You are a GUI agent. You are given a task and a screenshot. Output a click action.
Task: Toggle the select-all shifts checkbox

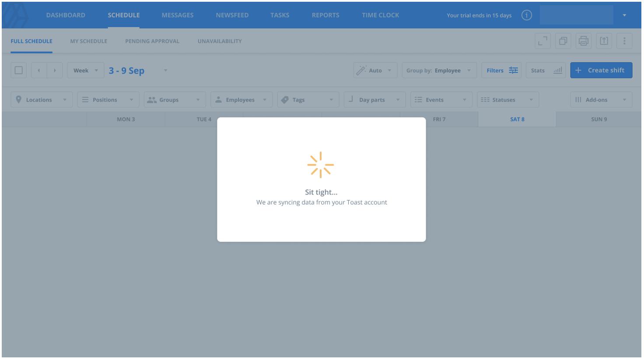click(18, 70)
